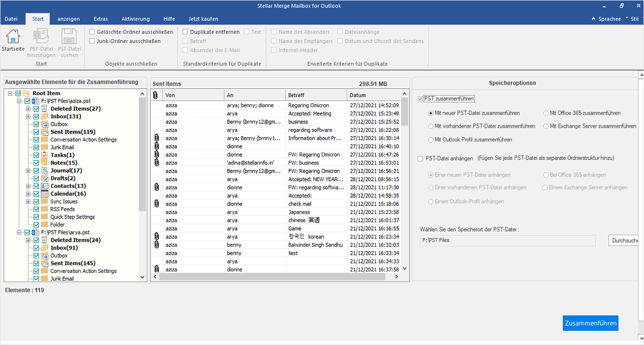Image resolution: width=644 pixels, height=345 pixels.
Task: Select the Root Item folder icon
Action: (x=27, y=93)
